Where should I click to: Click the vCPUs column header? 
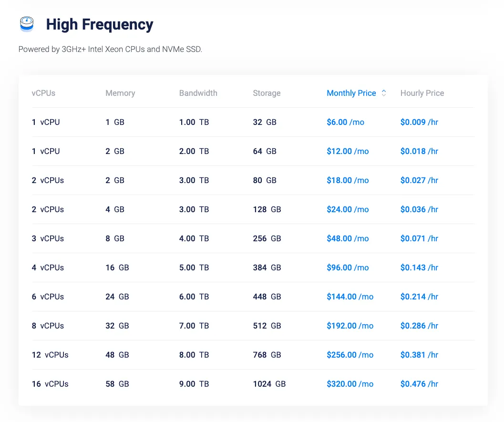pyautogui.click(x=43, y=93)
